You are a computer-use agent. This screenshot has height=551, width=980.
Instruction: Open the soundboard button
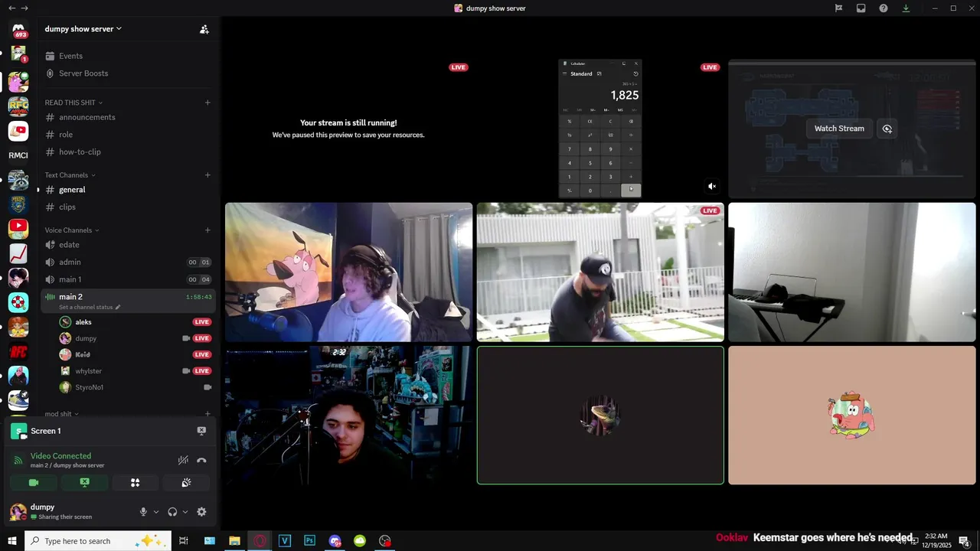point(186,482)
